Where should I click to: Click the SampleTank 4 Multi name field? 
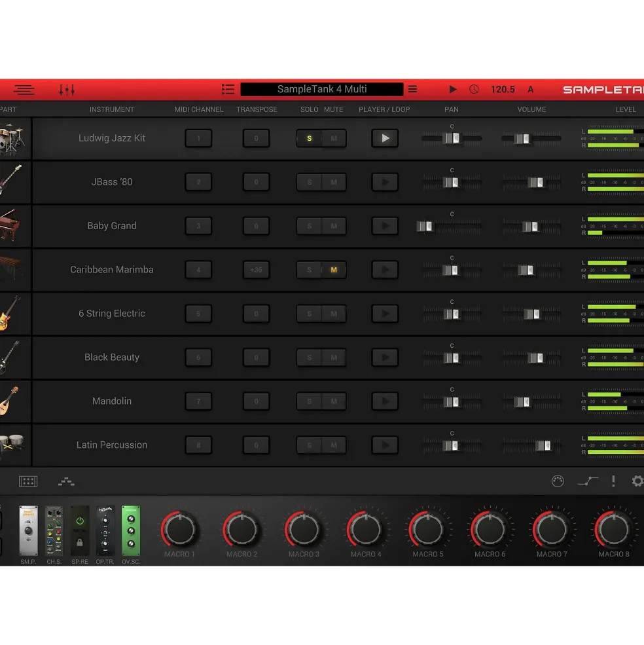click(321, 89)
